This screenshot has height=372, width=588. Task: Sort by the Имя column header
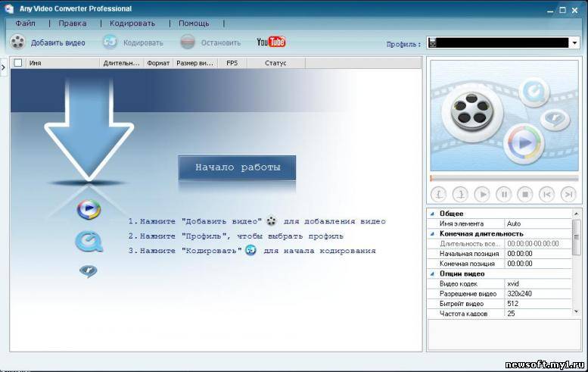point(63,63)
